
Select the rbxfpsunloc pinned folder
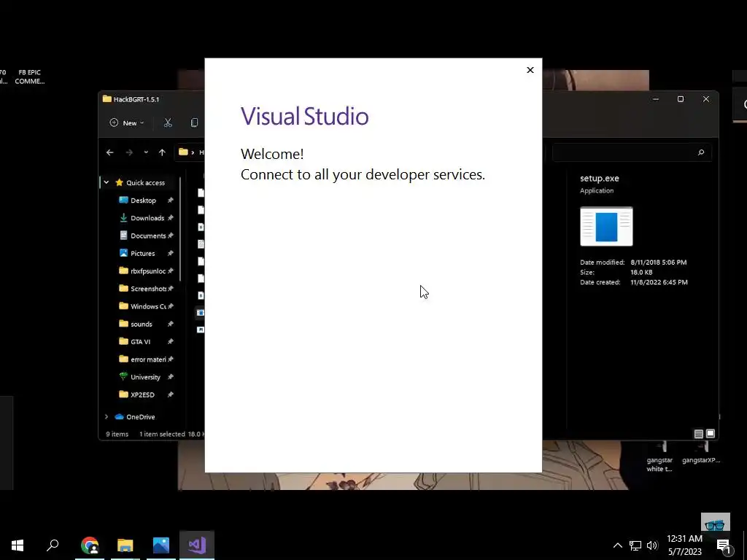point(147,271)
